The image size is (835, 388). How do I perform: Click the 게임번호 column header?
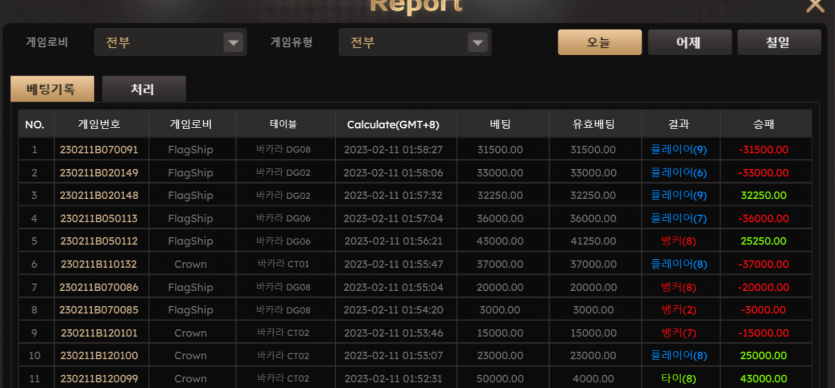(99, 125)
